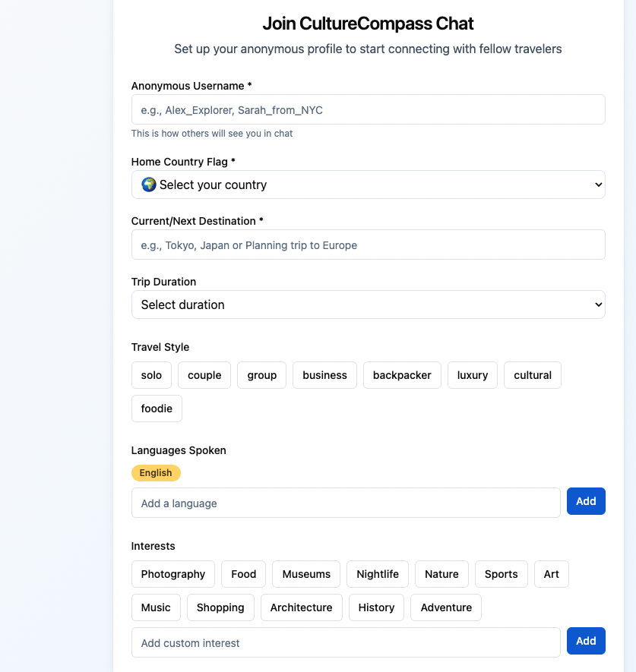Click the Current/Next Destination input field
The image size is (636, 672).
pyautogui.click(x=368, y=245)
